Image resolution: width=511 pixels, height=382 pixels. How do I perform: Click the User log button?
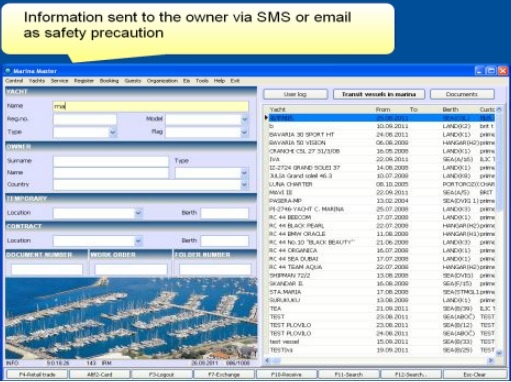pos(295,94)
